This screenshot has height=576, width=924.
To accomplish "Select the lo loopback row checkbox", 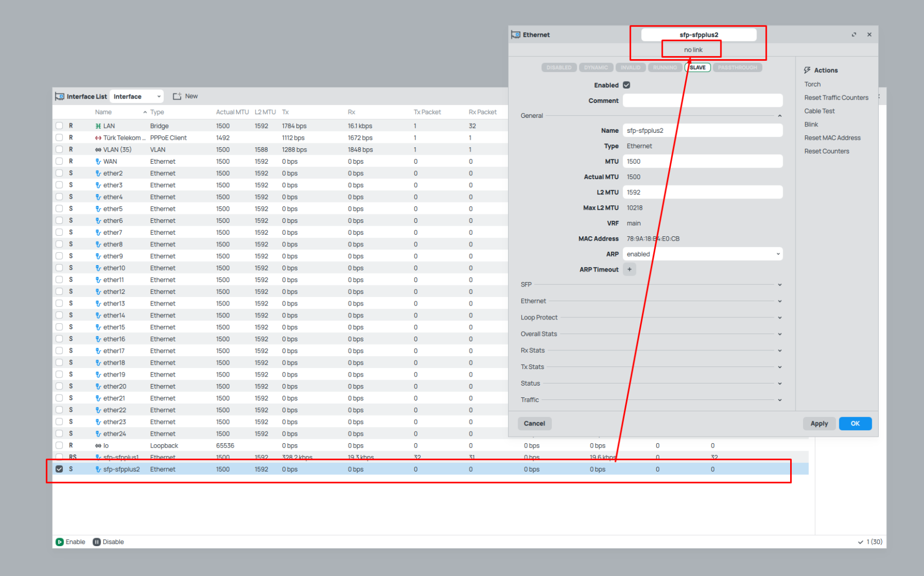I will pos(59,446).
